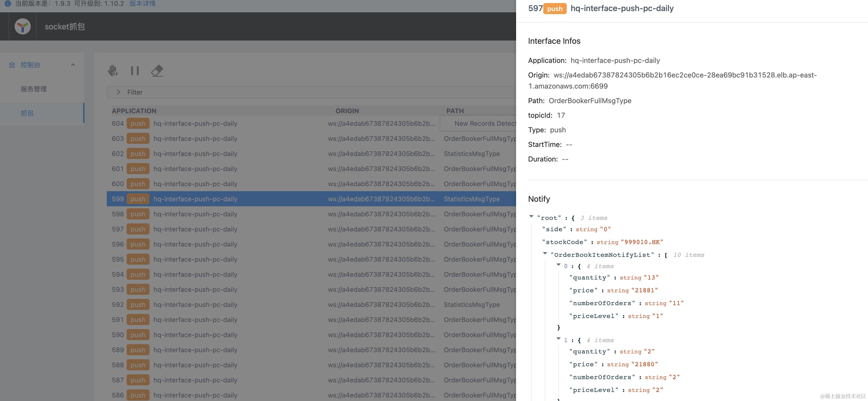Open 服务管理 in the sidebar
The image size is (868, 401).
[34, 89]
